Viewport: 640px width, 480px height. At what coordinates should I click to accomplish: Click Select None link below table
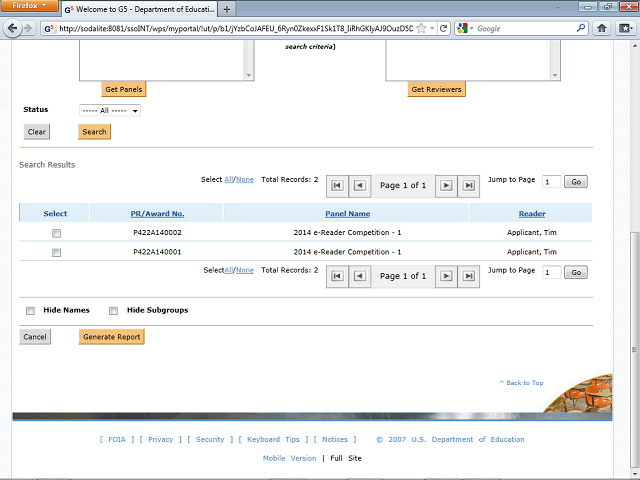245,270
